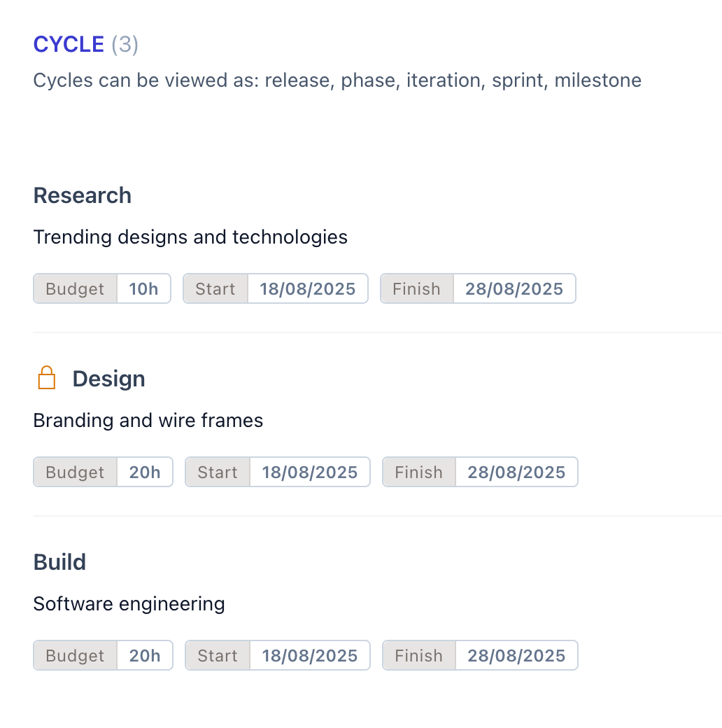
Task: Click Design cycle Start date field
Action: (x=310, y=472)
